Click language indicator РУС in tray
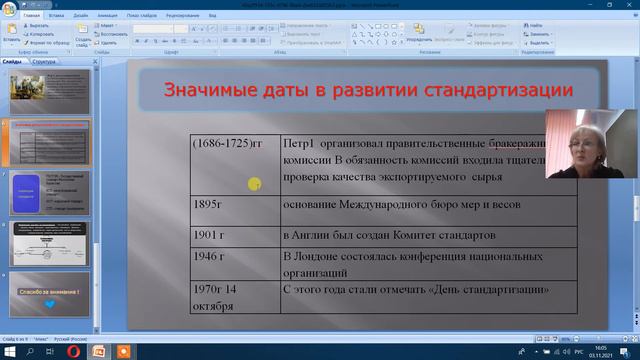Screen dimensions: 640x360 (579, 351)
